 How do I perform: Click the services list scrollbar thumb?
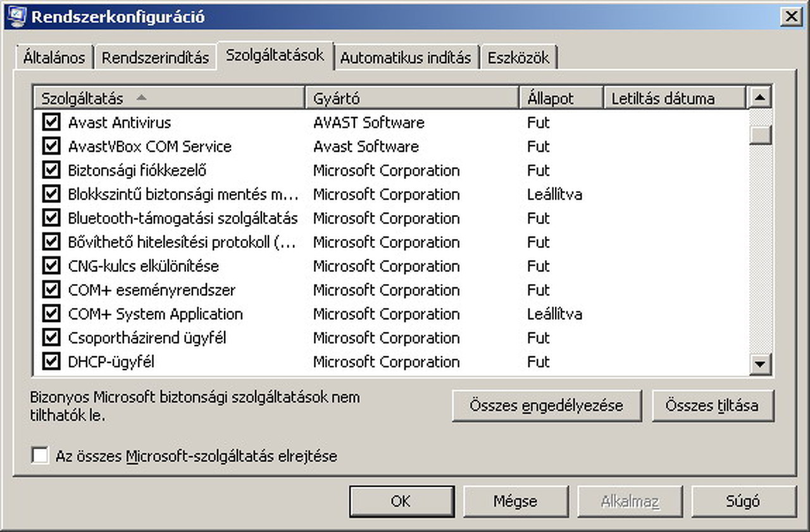click(x=759, y=135)
